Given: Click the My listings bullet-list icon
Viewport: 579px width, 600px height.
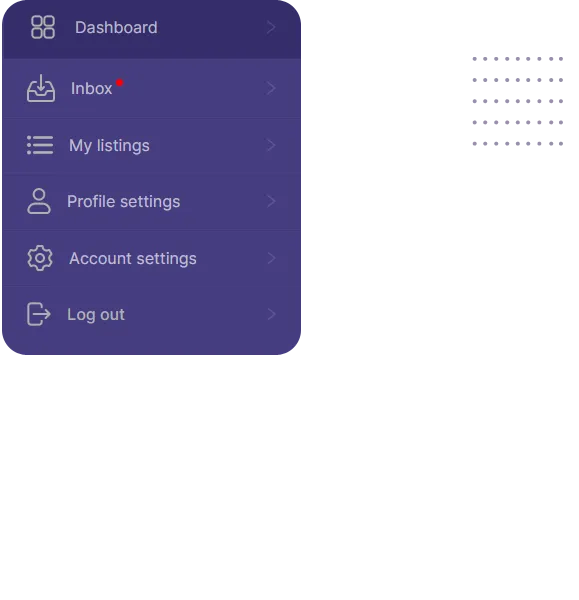Looking at the screenshot, I should click(40, 145).
